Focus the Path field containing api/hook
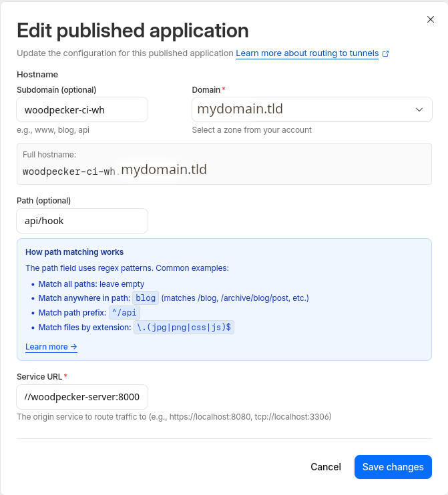Screen dimensions: 448x495 (x=82, y=221)
